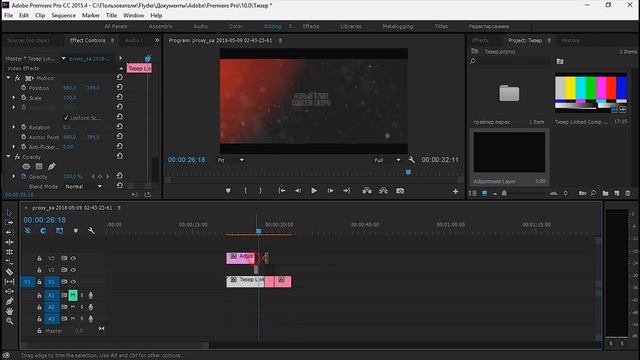This screenshot has width=640, height=360.
Task: Select the Razor tool
Action: 9,272
